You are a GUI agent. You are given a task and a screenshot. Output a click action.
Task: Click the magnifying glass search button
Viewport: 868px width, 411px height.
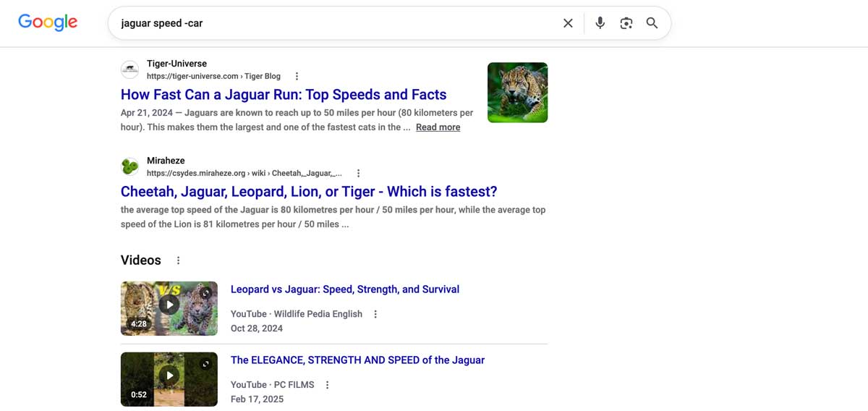[x=652, y=23]
